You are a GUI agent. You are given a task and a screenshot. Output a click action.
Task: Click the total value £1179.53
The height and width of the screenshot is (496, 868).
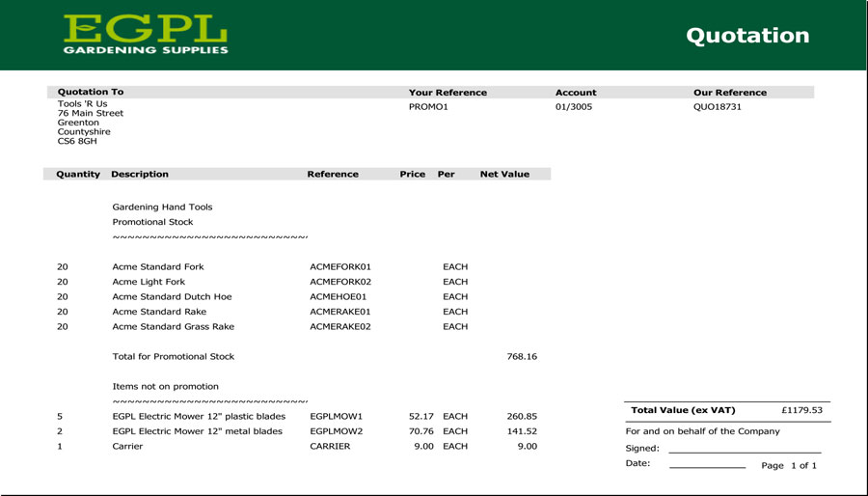pos(801,410)
